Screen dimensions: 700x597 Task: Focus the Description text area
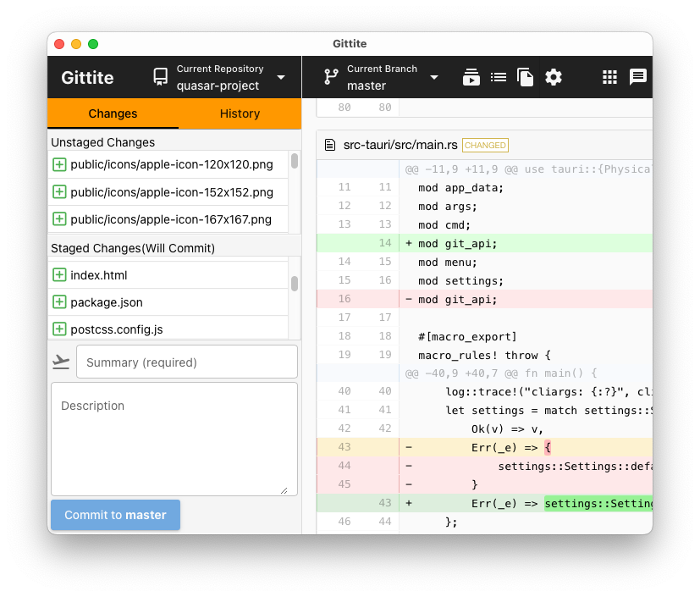coord(174,439)
